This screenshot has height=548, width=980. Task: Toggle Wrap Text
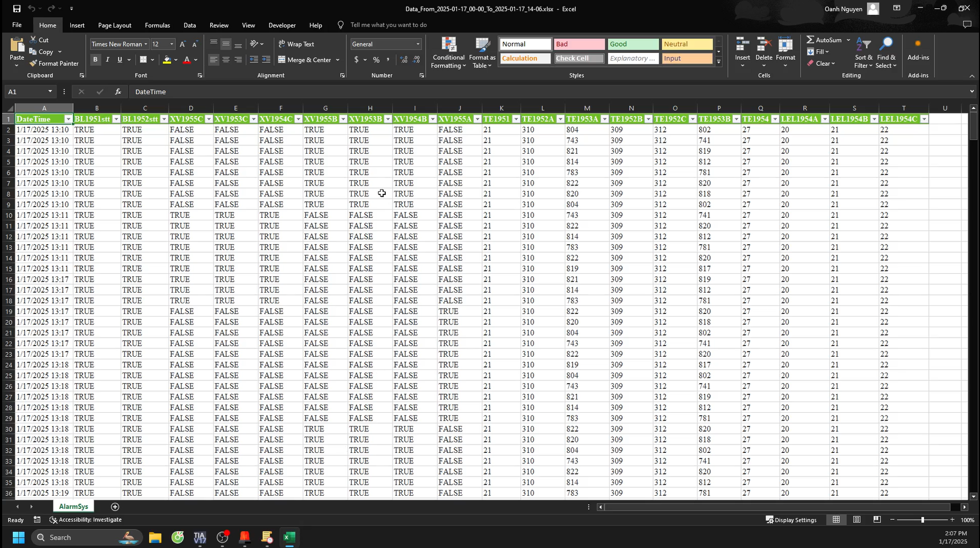pos(296,44)
